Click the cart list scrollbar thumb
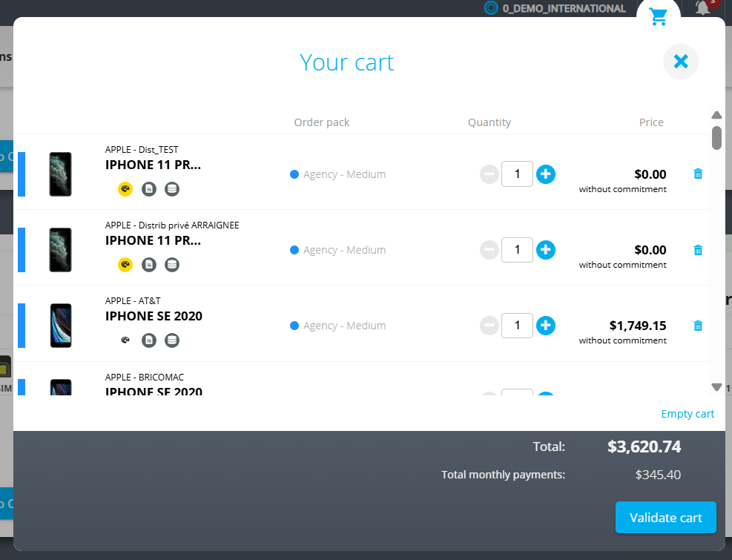Image resolution: width=732 pixels, height=560 pixels. [716, 138]
